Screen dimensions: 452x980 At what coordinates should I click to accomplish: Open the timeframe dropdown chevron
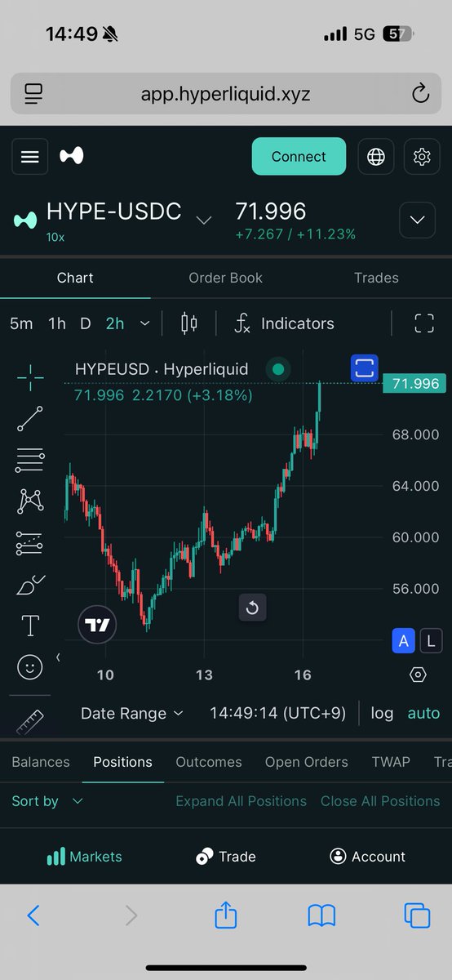click(x=144, y=323)
